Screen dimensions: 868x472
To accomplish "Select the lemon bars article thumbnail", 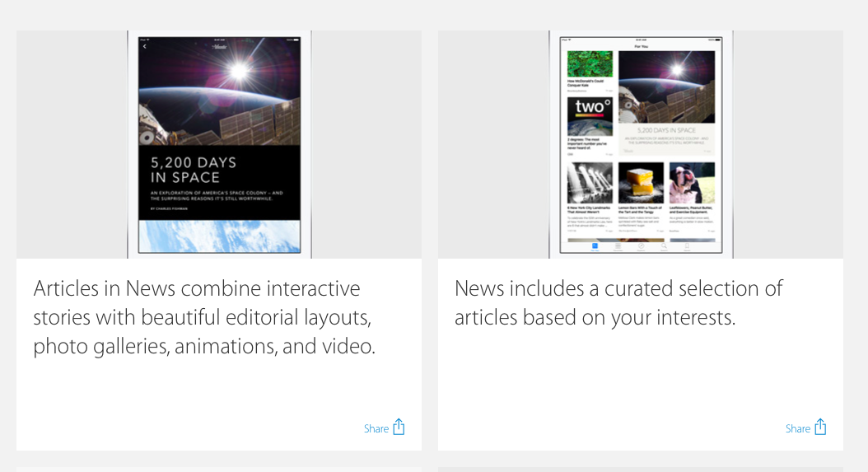I will (x=641, y=182).
